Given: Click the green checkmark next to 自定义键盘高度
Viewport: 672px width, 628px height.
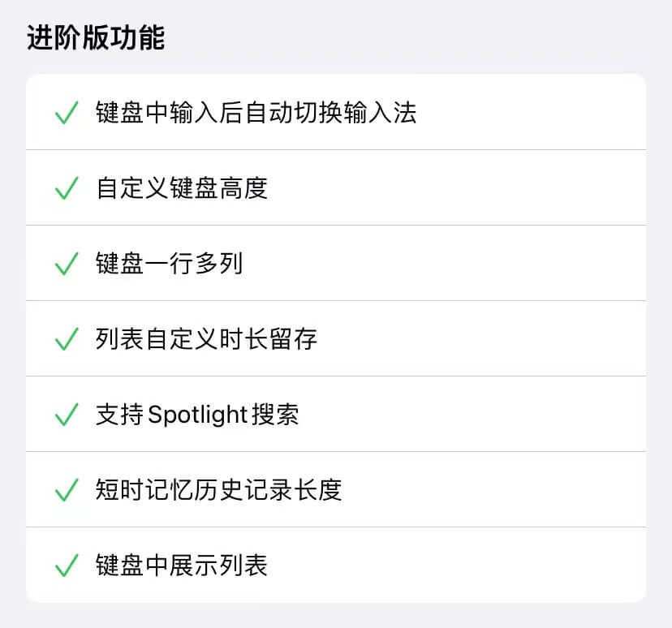Looking at the screenshot, I should coord(67,188).
